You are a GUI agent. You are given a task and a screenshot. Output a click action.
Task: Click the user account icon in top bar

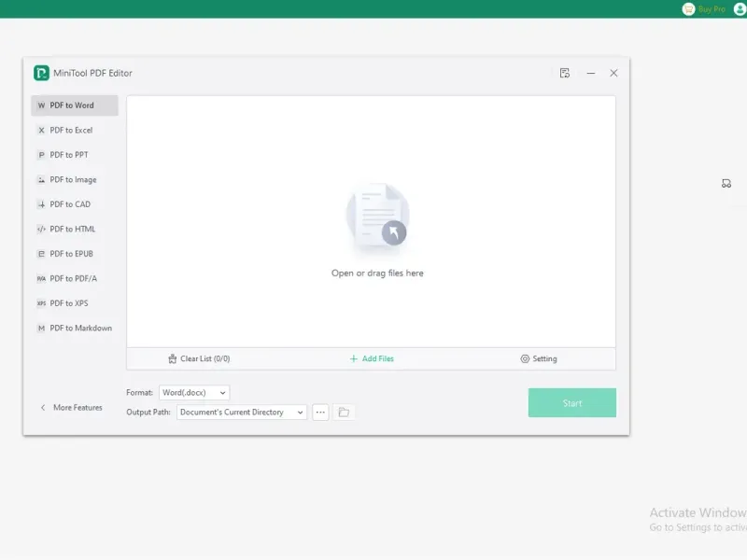(740, 9)
